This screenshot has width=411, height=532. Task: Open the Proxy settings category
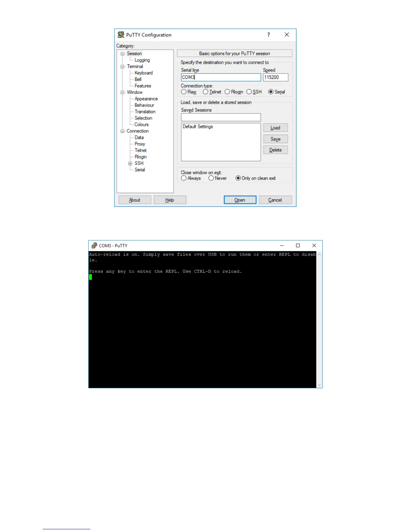[x=140, y=144]
